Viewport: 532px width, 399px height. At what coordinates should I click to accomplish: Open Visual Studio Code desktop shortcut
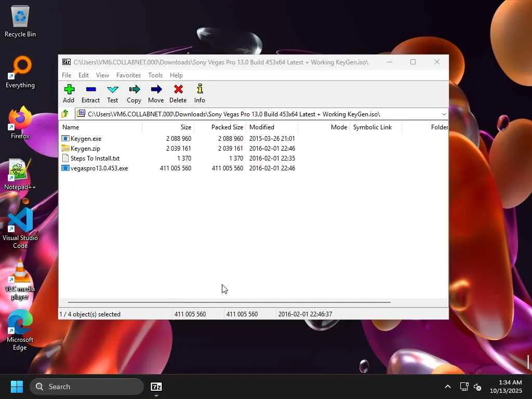20,229
